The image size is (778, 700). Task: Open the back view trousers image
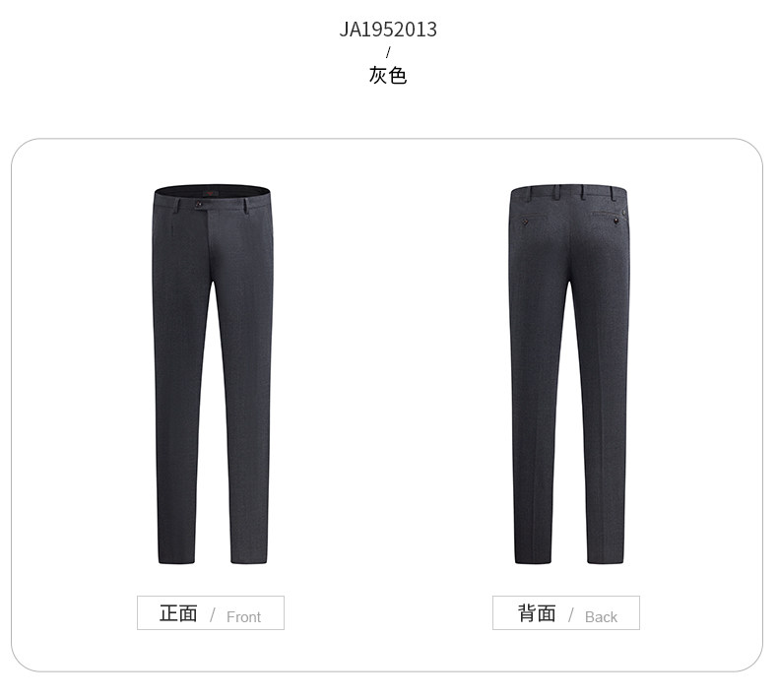pos(569,374)
